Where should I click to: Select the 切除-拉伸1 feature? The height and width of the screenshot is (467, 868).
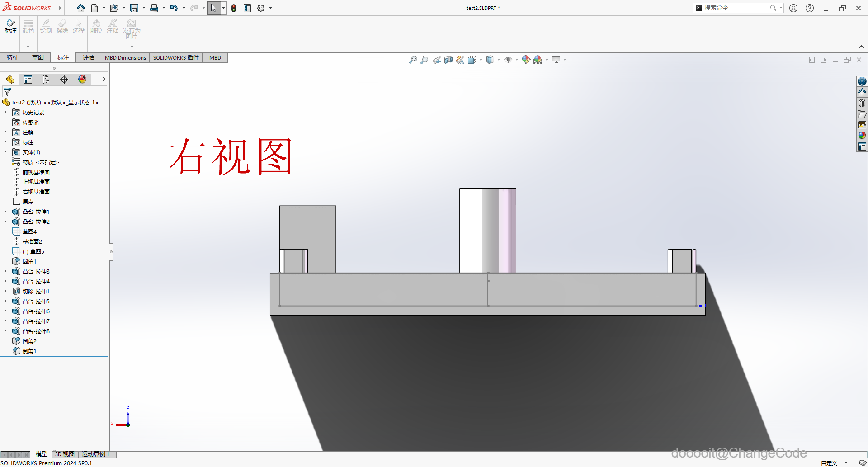[36, 291]
